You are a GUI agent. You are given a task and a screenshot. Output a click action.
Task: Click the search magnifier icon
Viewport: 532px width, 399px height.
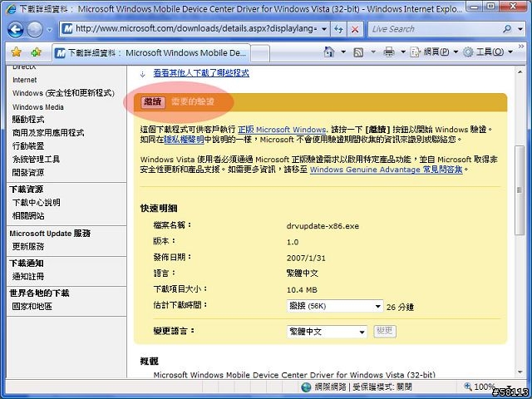(507, 29)
